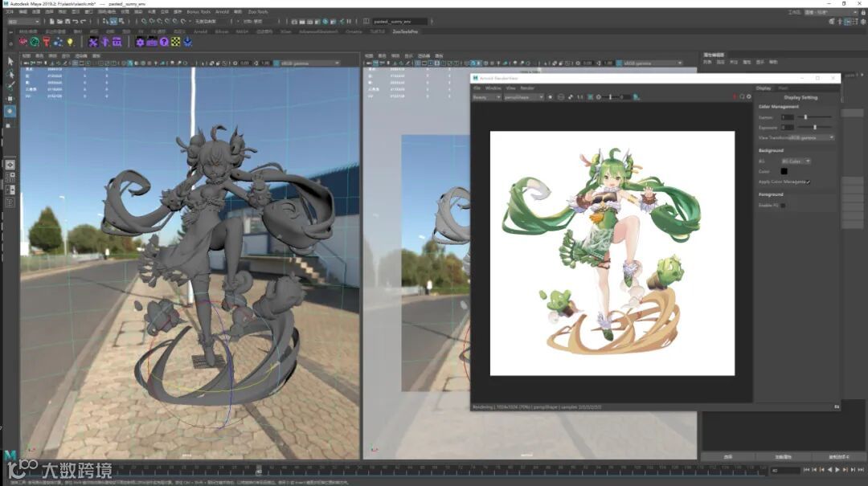The width and height of the screenshot is (868, 486).
Task: Open the BG Color dropdown under Background
Action: (796, 161)
